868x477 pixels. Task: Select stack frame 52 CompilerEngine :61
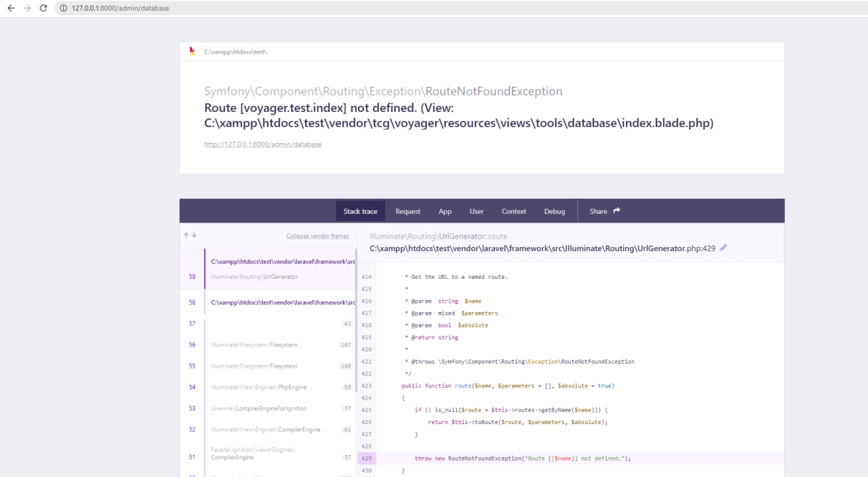268,430
